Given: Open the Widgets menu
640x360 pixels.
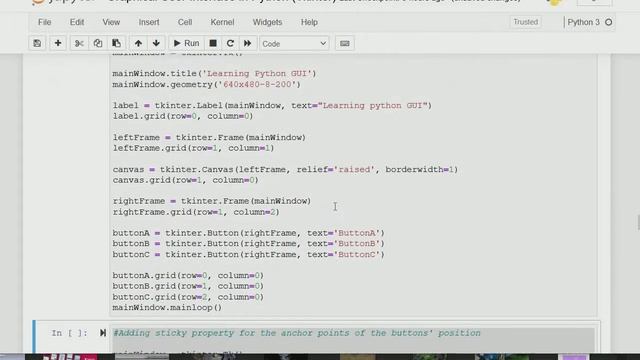Looking at the screenshot, I should point(267,22).
